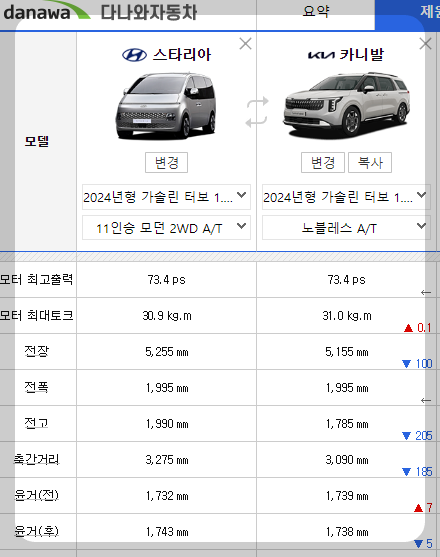Remove 카니발 with its X button

(425, 44)
